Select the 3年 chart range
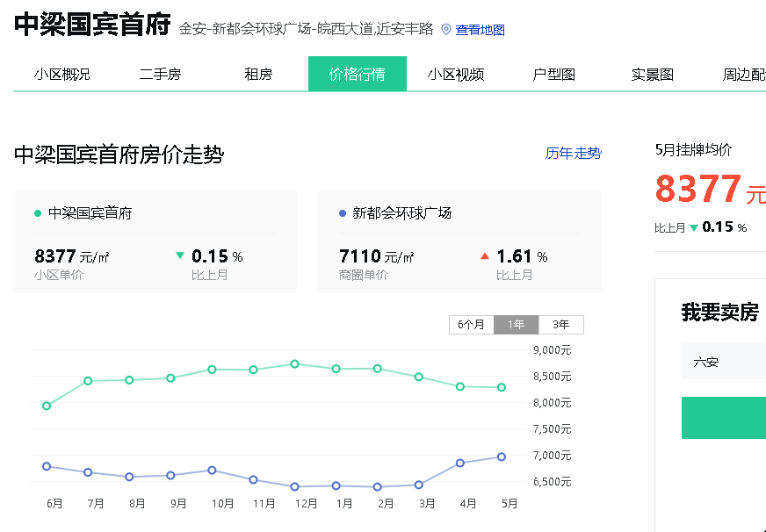This screenshot has height=532, width=766. 560,325
